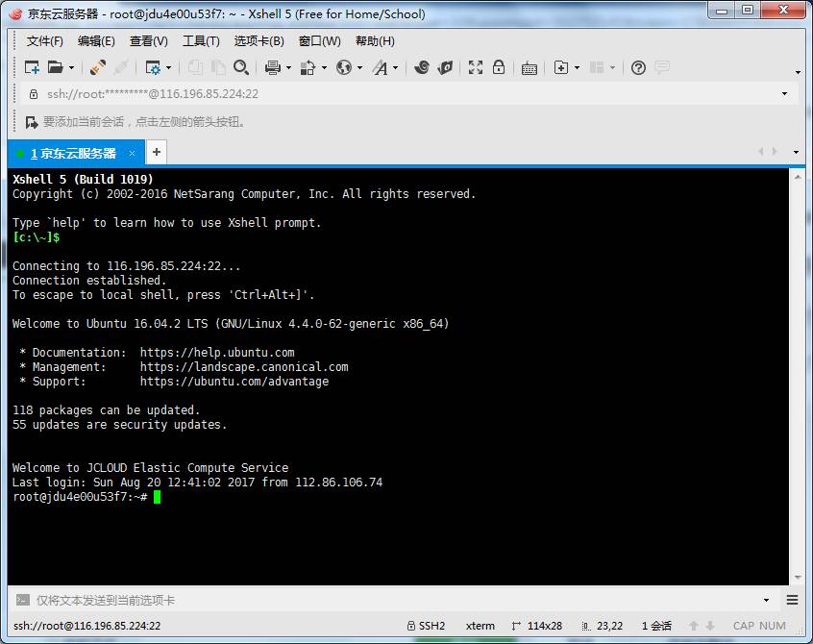Click the https://landscape.canonical.com text

(244, 367)
